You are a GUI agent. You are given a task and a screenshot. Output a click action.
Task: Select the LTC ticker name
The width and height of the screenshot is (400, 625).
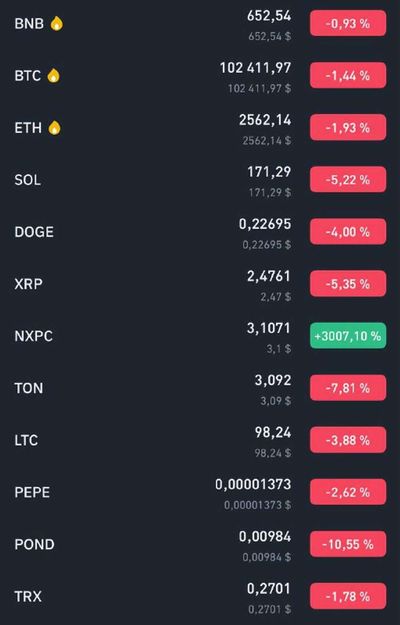(x=26, y=440)
